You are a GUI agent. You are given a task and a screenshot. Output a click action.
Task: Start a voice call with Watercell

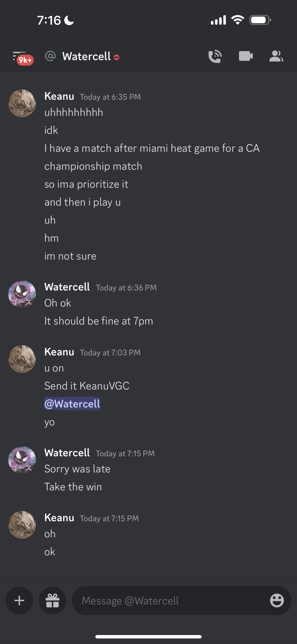point(215,56)
